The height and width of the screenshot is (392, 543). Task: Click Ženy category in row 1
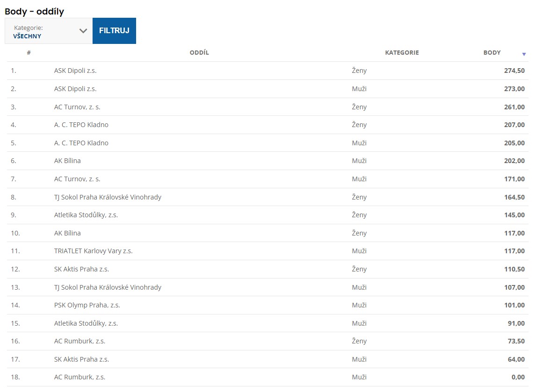click(x=359, y=71)
